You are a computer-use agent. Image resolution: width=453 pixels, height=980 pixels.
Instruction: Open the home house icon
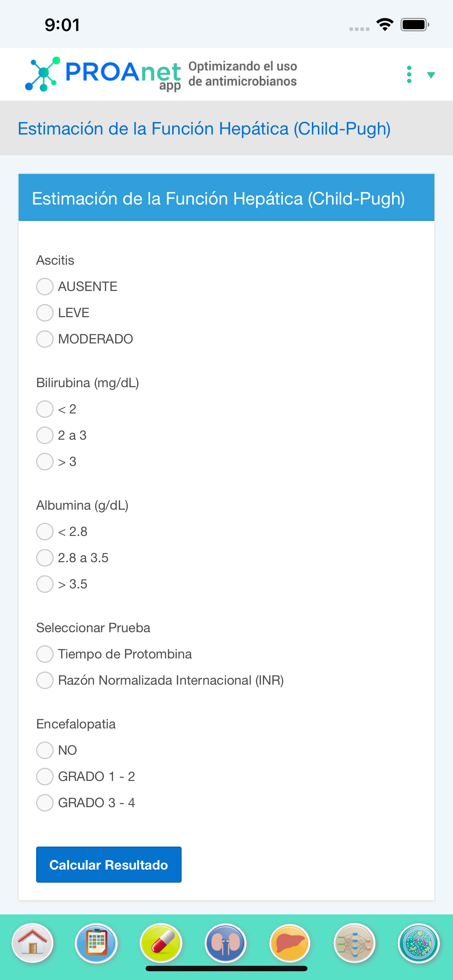32,944
